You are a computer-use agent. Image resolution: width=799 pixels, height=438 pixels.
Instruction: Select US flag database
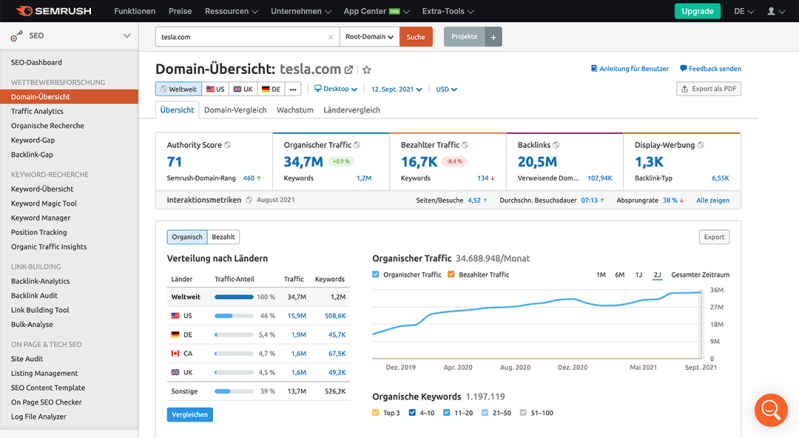pyautogui.click(x=215, y=89)
